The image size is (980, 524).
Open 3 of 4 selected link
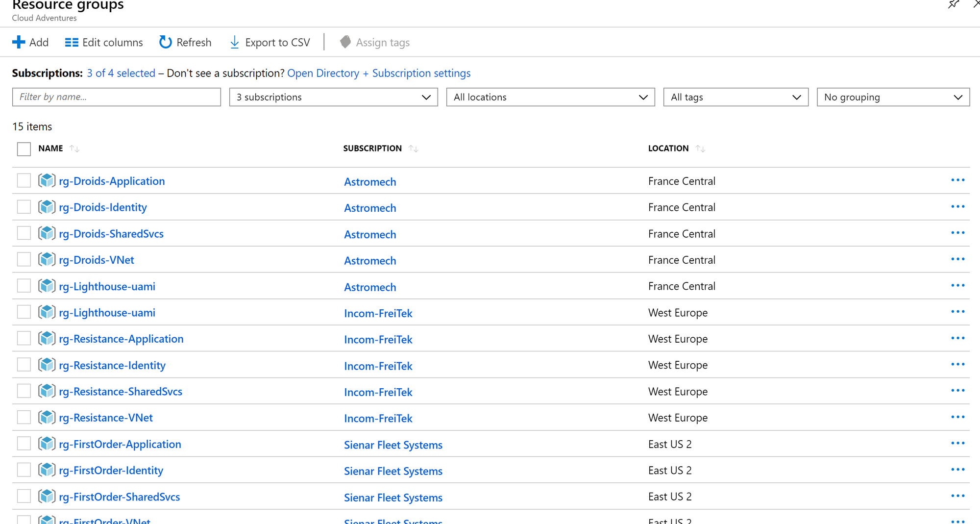pos(121,73)
